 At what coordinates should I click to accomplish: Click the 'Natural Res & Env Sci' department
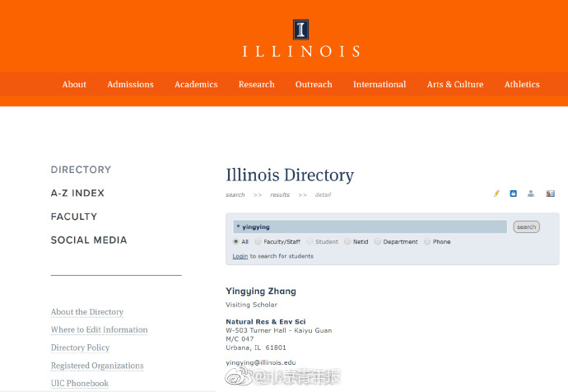(x=266, y=322)
